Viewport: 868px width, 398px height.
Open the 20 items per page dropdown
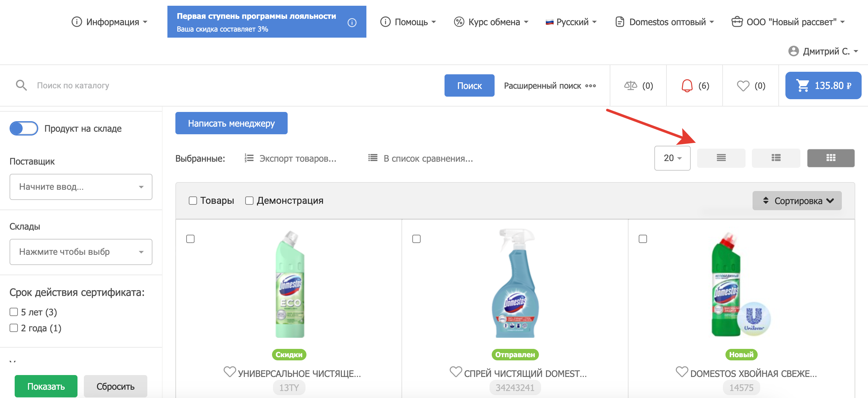[x=672, y=158]
